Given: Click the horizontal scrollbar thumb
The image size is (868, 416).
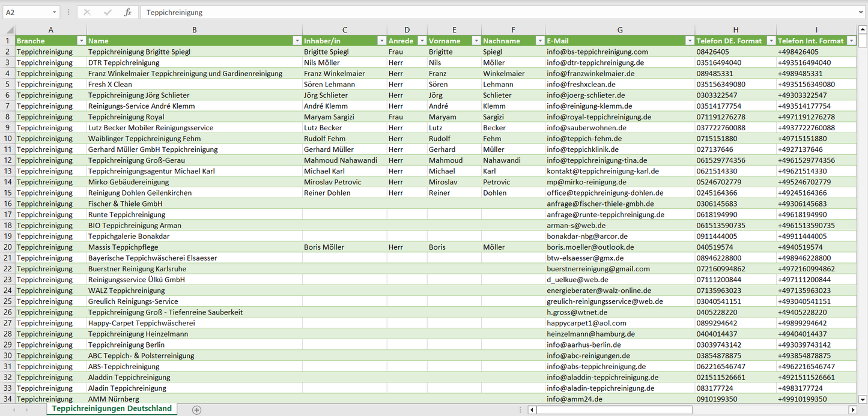Looking at the screenshot, I should coord(613,410).
